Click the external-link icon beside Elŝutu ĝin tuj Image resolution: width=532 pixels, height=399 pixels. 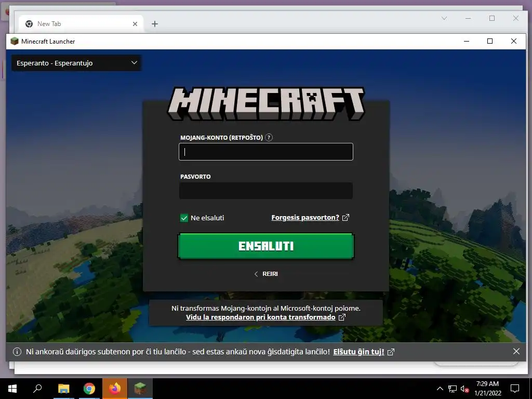tap(391, 352)
